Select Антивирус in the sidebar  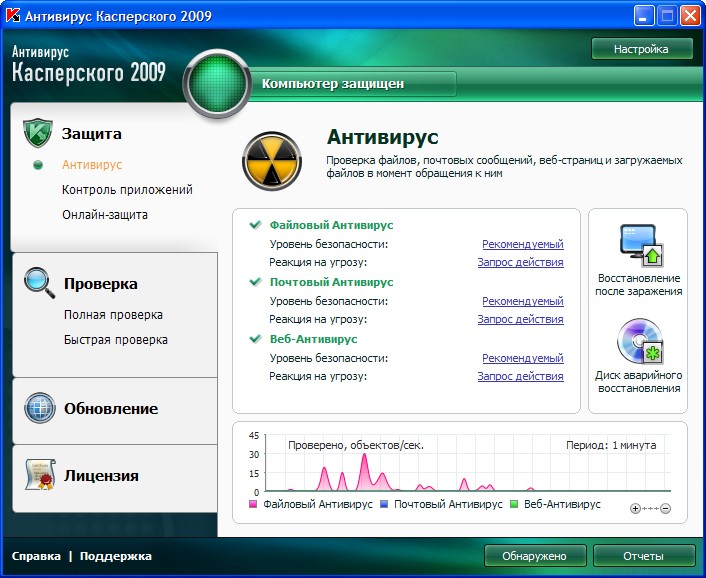pyautogui.click(x=92, y=165)
